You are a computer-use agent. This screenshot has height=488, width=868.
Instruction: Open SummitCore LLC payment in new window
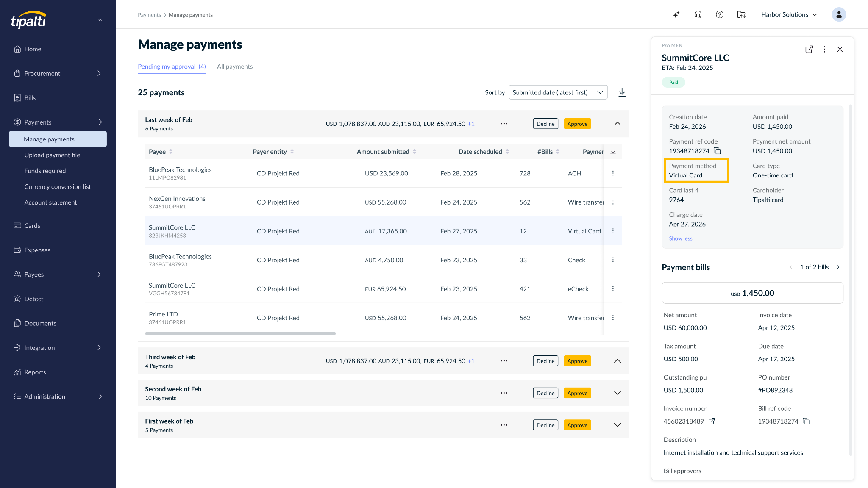(809, 49)
